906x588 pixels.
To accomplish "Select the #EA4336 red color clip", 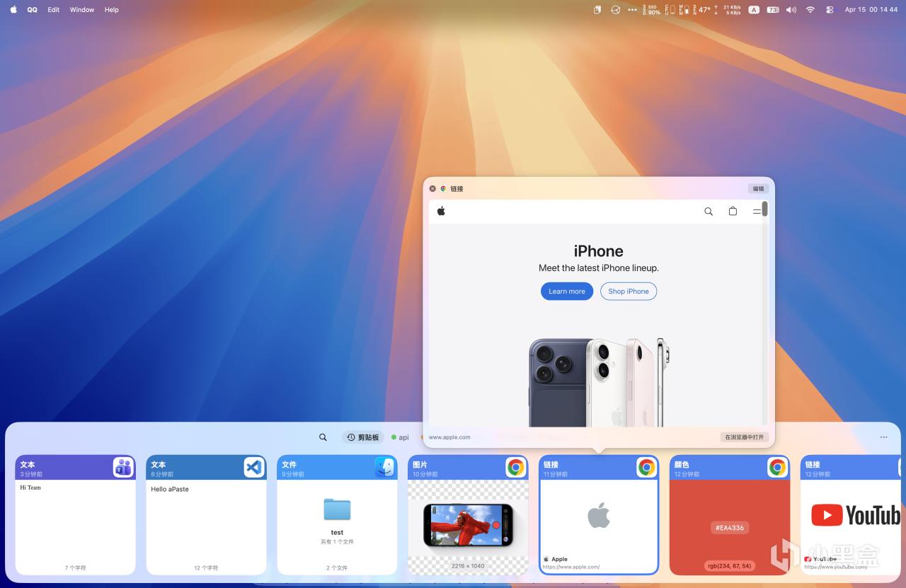I will (x=730, y=515).
